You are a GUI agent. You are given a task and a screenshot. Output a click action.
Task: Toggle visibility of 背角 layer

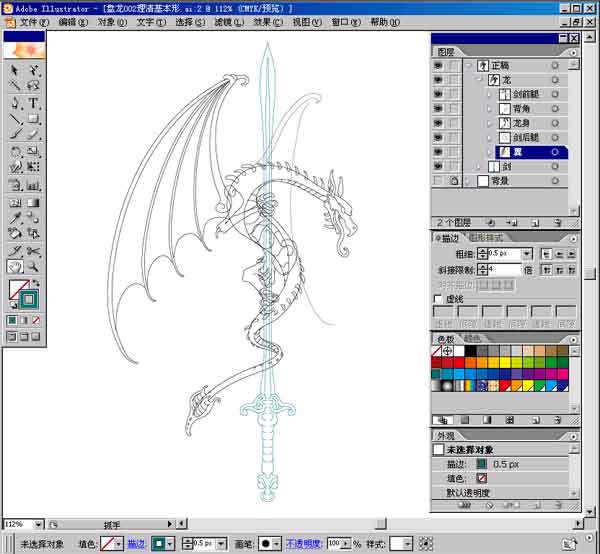tap(438, 109)
